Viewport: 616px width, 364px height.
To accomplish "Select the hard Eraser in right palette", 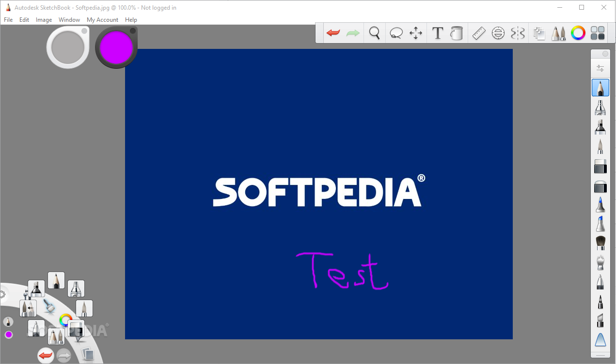I will click(600, 167).
